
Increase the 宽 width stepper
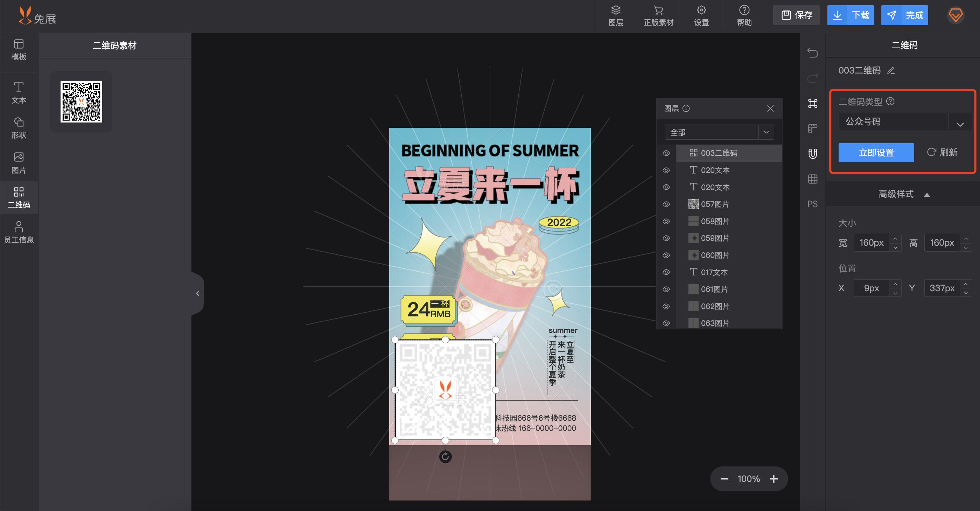pyautogui.click(x=895, y=239)
